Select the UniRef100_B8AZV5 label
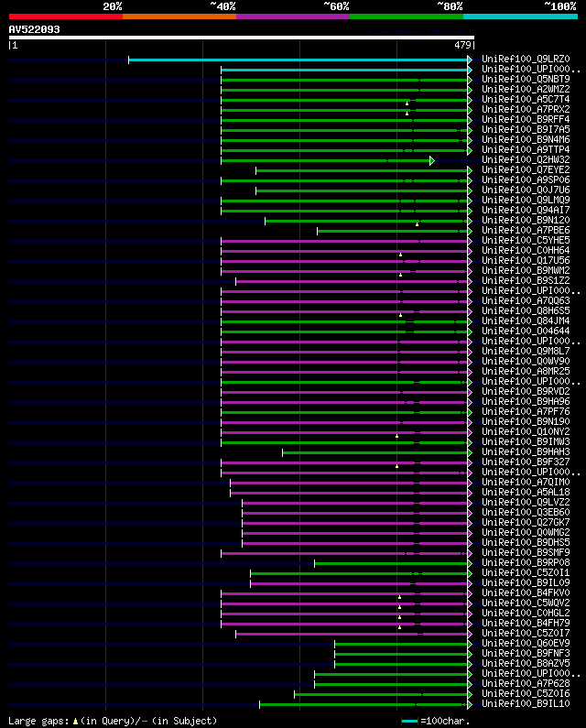The image size is (586, 728). click(x=526, y=663)
